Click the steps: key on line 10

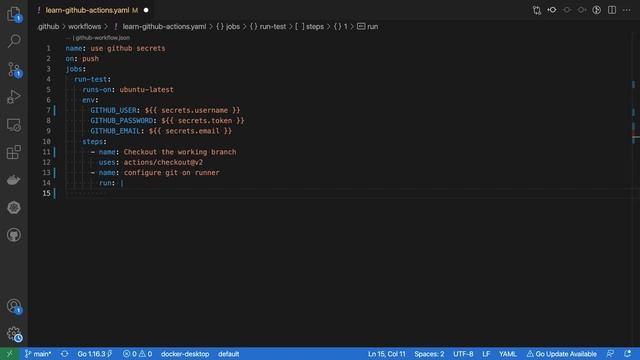point(94,142)
